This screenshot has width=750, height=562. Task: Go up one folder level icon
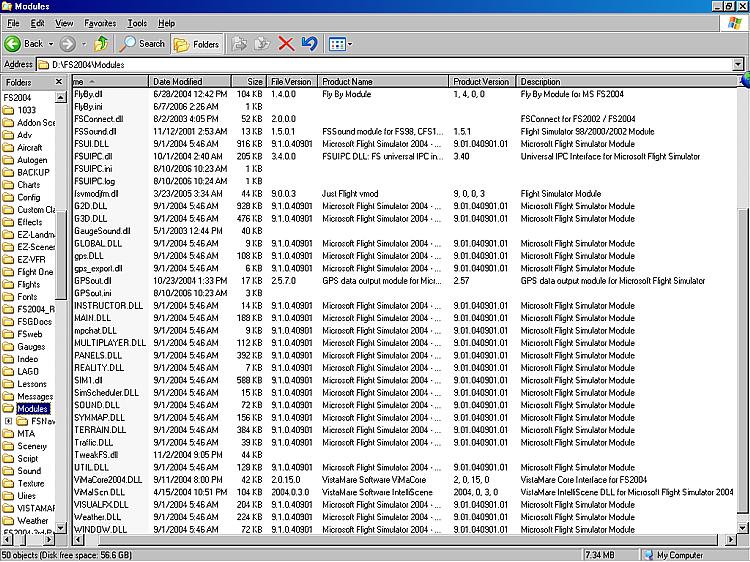coord(101,44)
